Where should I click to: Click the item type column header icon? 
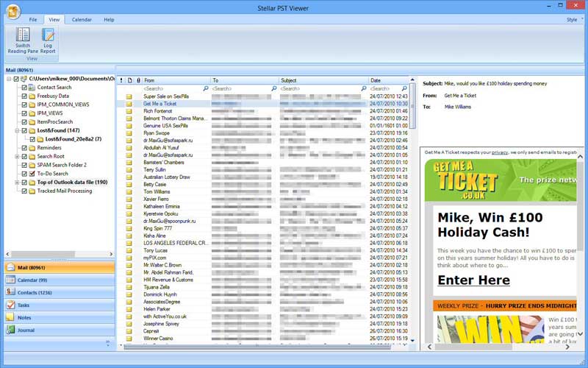[130, 80]
